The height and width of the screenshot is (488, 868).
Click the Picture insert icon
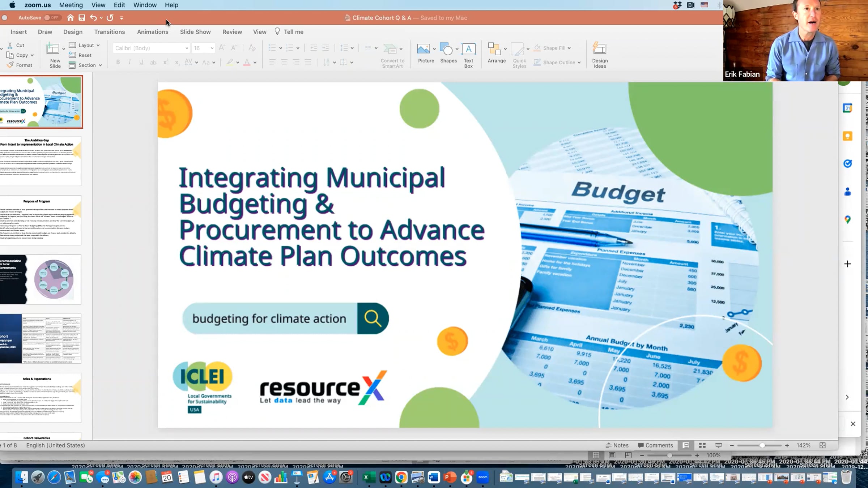423,49
